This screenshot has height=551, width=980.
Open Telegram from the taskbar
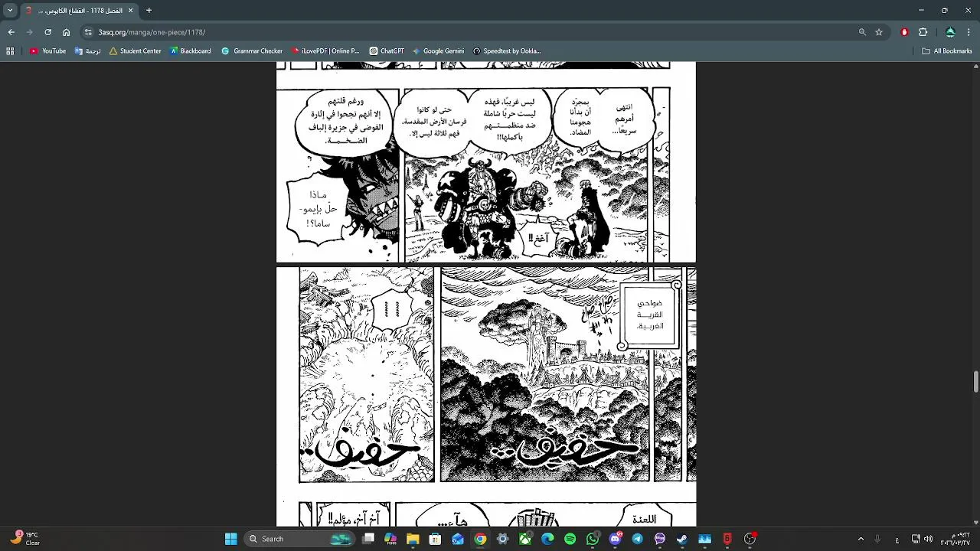tap(637, 539)
